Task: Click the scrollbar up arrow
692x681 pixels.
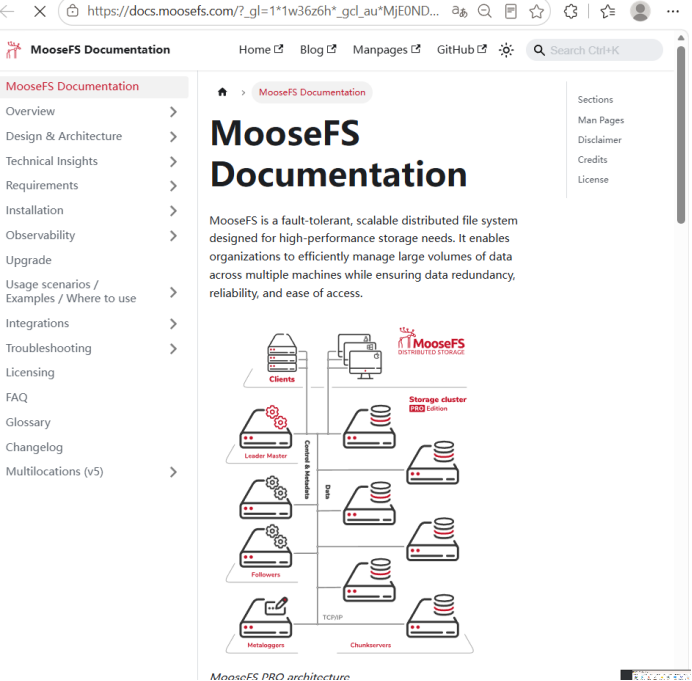Action: (681, 38)
